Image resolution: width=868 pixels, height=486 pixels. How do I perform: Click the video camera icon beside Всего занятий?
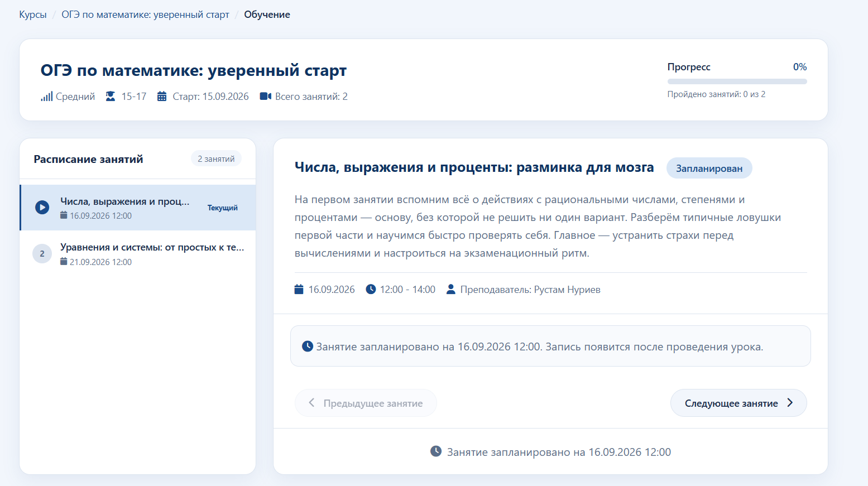pyautogui.click(x=266, y=97)
